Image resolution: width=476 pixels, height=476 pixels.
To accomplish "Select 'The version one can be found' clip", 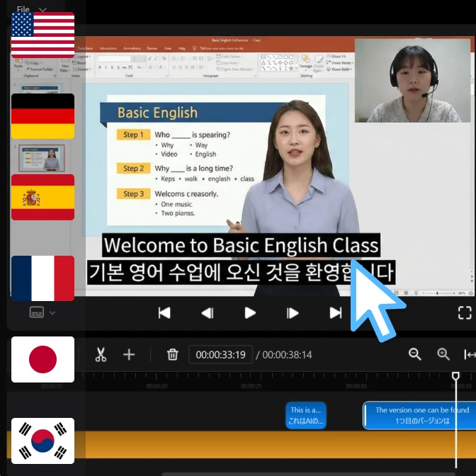I will coord(420,416).
